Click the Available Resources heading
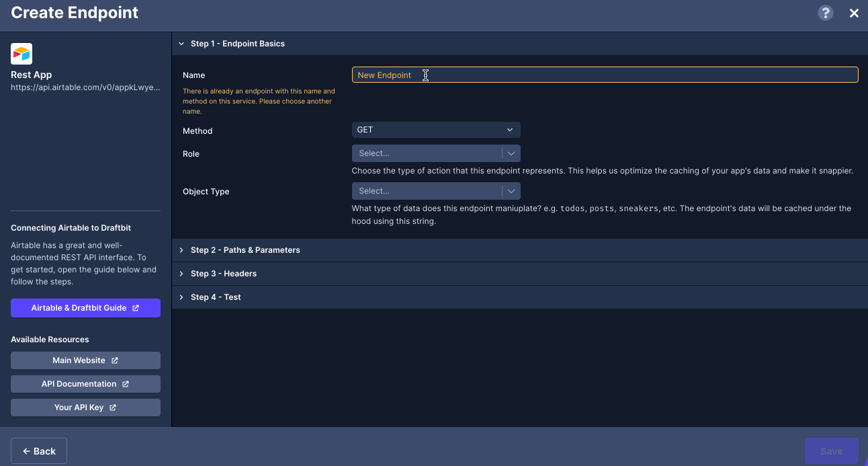 click(x=50, y=340)
